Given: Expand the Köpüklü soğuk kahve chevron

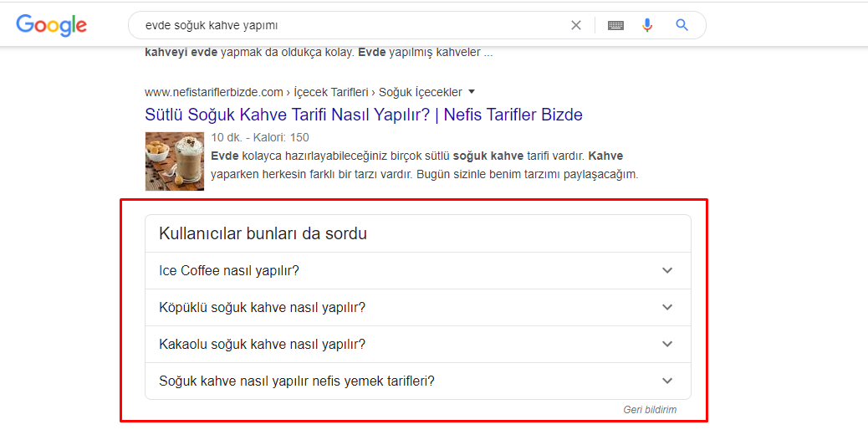Looking at the screenshot, I should (667, 307).
